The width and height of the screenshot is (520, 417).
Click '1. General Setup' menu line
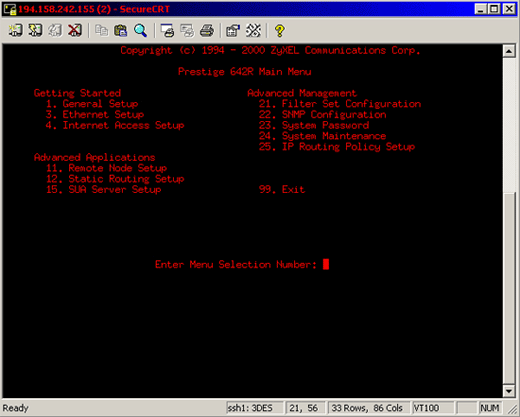(92, 104)
